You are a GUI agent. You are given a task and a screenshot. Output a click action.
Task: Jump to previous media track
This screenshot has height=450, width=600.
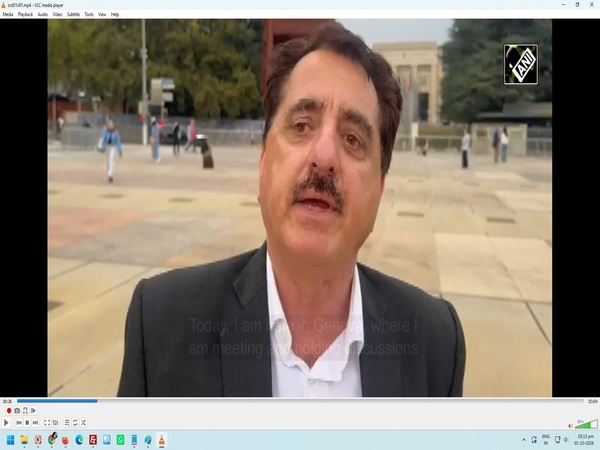pyautogui.click(x=19, y=423)
